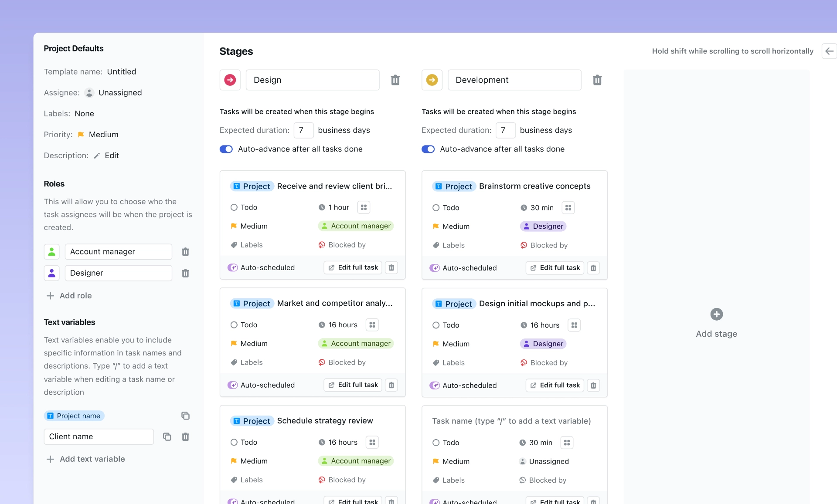Delete the Brainstorm creative concepts task
837x504 pixels.
point(593,268)
